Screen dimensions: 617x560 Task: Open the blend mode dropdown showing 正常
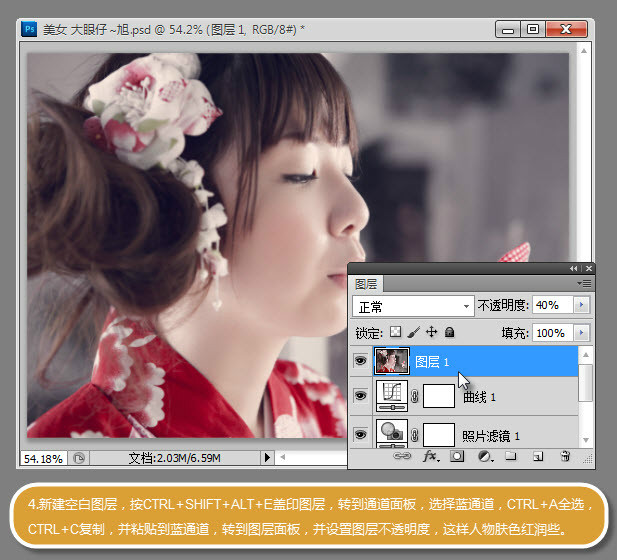(413, 306)
